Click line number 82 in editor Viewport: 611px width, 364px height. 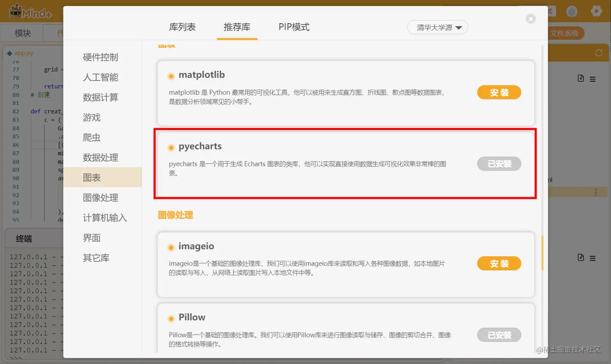tap(16, 111)
